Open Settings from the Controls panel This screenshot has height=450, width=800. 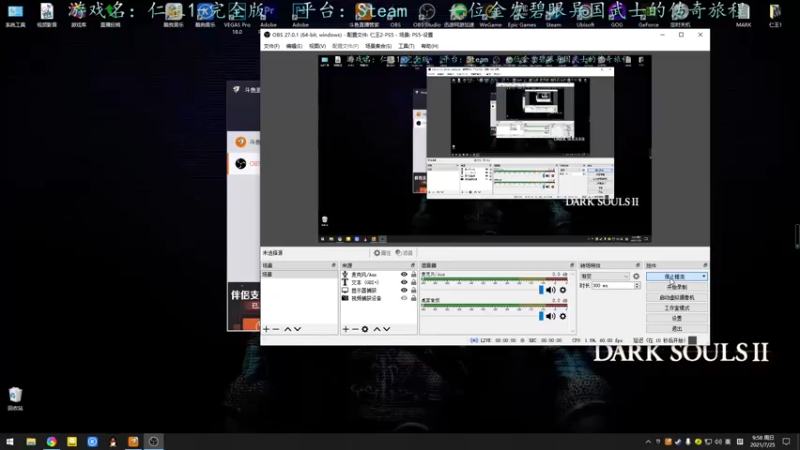(x=677, y=318)
